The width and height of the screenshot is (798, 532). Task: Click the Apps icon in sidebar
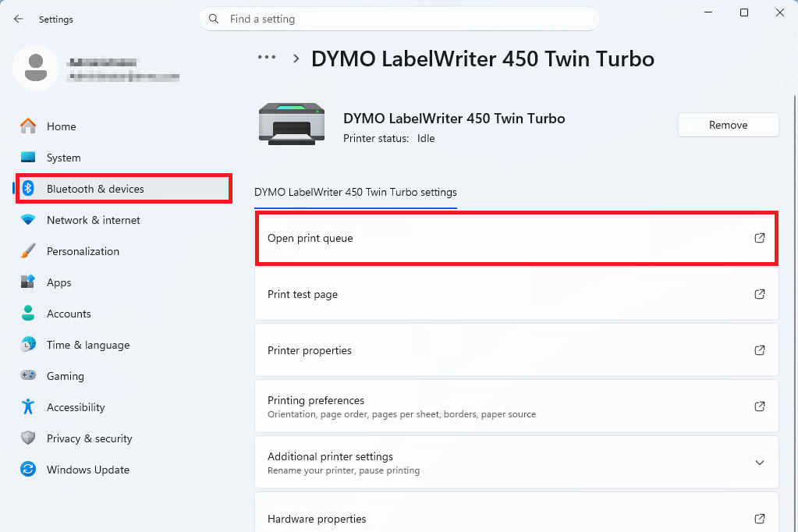point(28,282)
